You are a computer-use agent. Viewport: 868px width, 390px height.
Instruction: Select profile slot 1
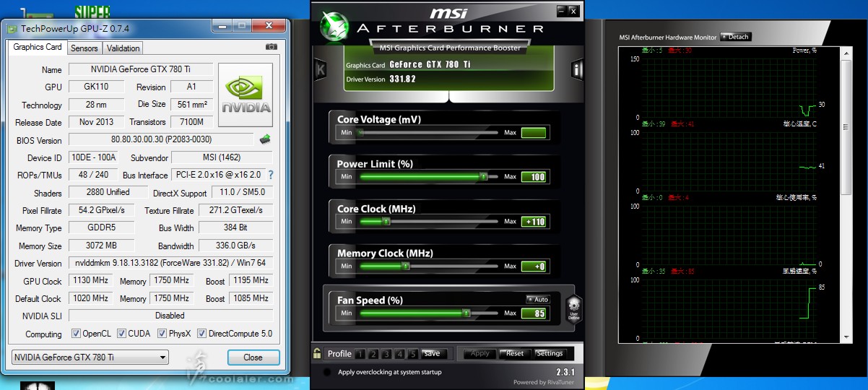(x=361, y=354)
